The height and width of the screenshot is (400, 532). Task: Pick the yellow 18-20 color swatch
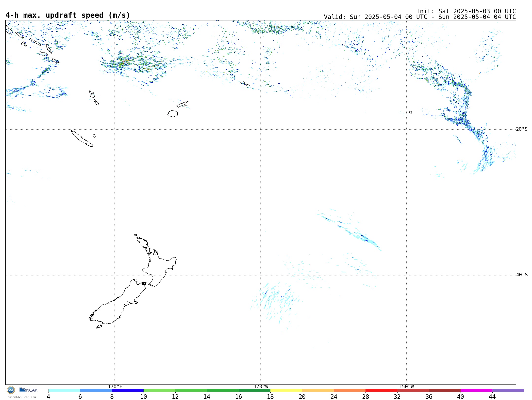286,390
